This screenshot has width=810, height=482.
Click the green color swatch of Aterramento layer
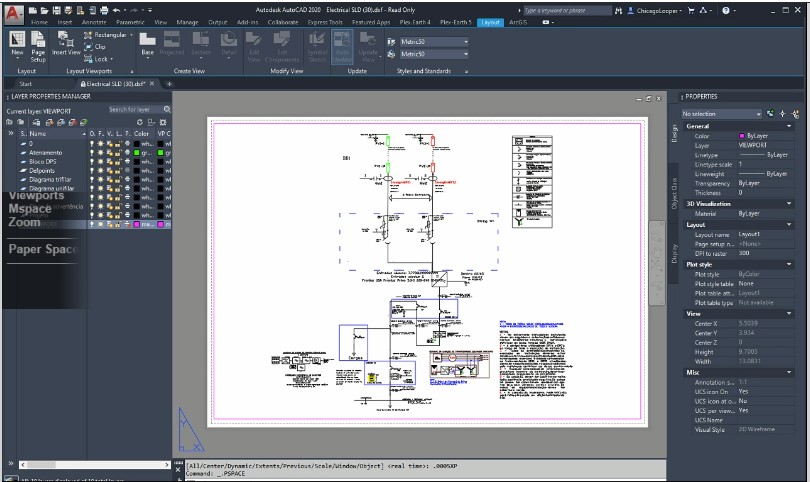tap(136, 153)
